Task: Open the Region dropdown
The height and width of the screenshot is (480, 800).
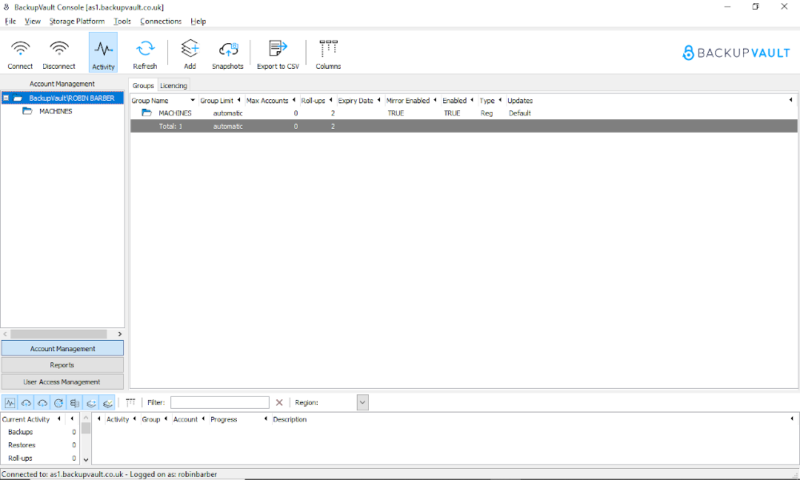Action: point(362,402)
